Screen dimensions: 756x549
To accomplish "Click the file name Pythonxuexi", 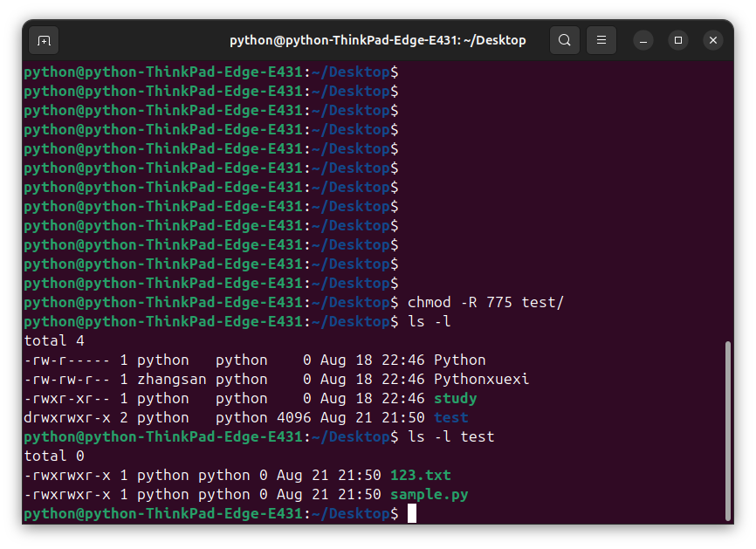I will coord(481,380).
